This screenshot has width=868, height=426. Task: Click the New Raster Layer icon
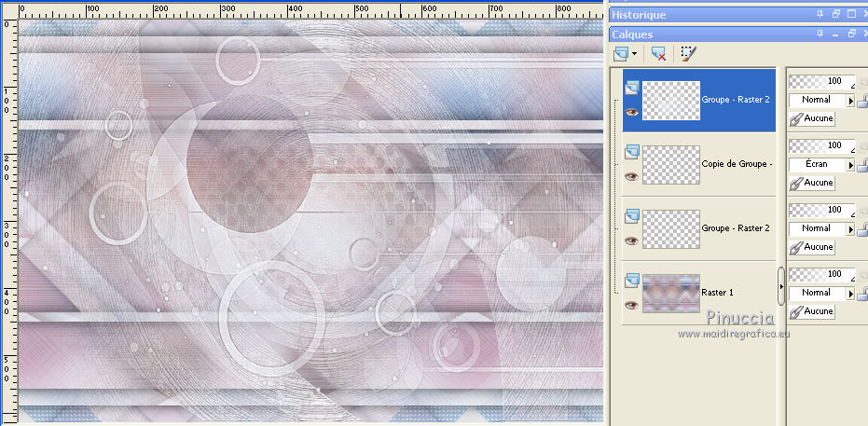pos(622,54)
